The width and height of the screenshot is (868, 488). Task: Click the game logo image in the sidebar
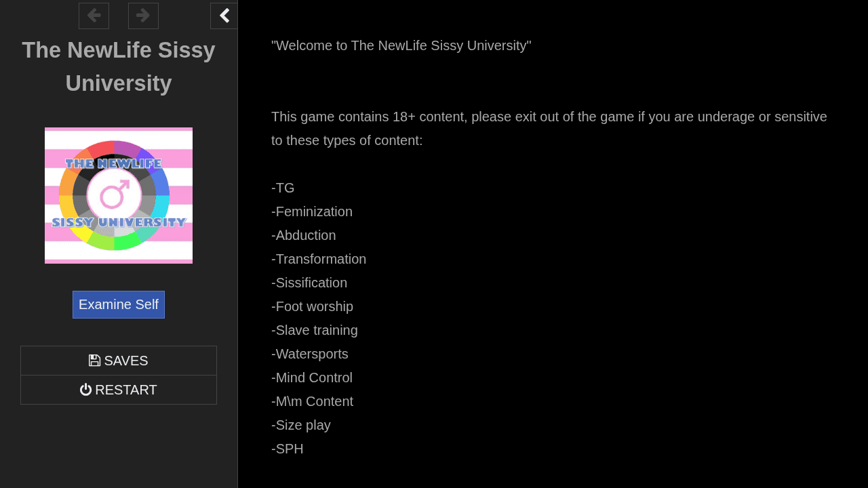click(x=119, y=195)
